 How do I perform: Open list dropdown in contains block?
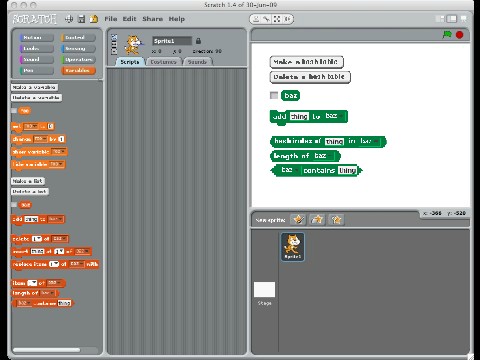[24, 303]
